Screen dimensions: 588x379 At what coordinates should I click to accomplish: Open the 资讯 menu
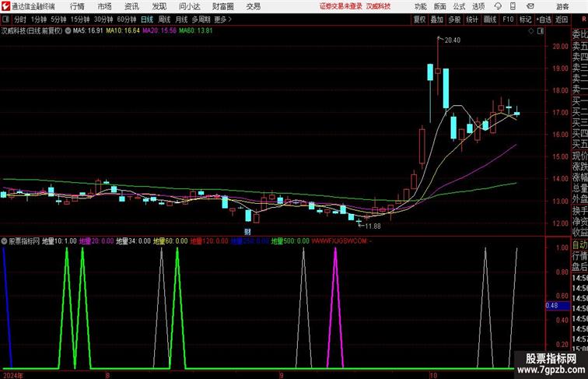tap(131, 6)
